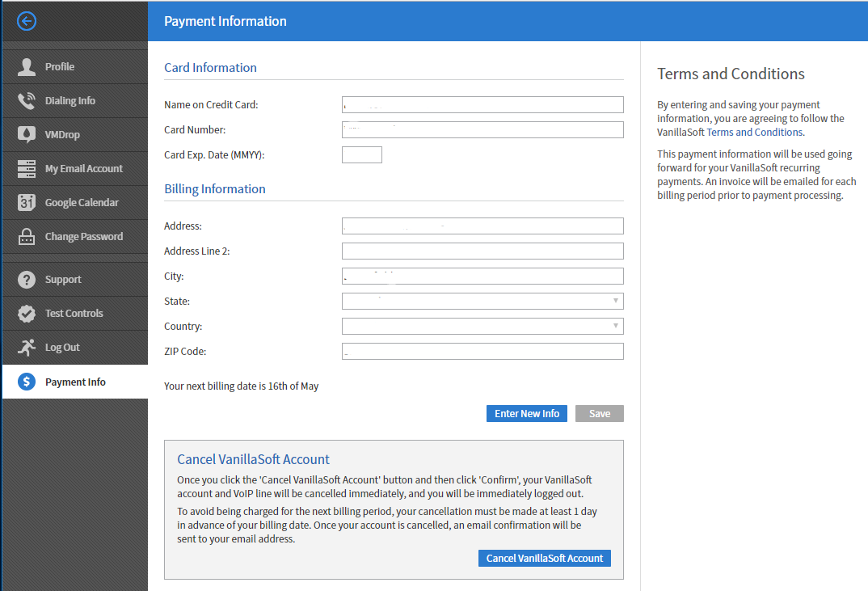Viewport: 868px width, 591px height.
Task: Click the Payment Information page title
Action: pos(225,21)
